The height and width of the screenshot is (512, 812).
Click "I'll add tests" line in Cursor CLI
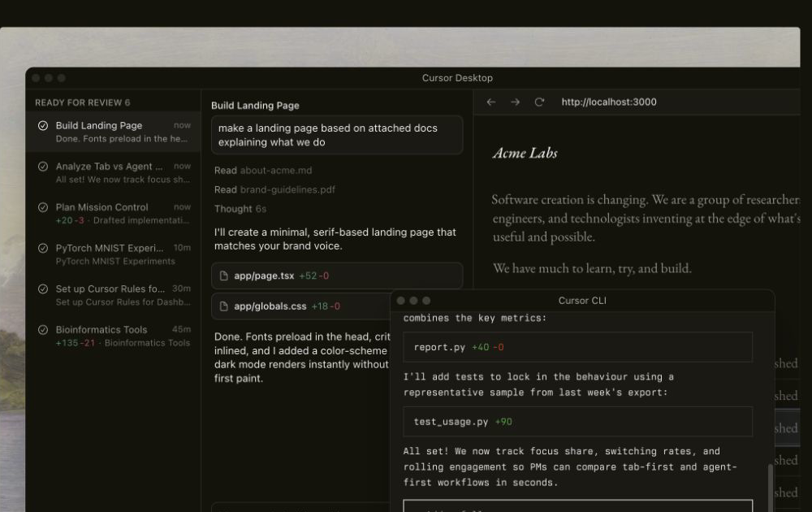(x=538, y=384)
